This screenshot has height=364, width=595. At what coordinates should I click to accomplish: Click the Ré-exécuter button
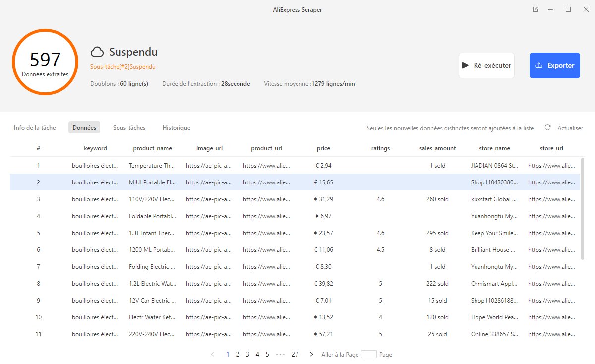pyautogui.click(x=486, y=65)
